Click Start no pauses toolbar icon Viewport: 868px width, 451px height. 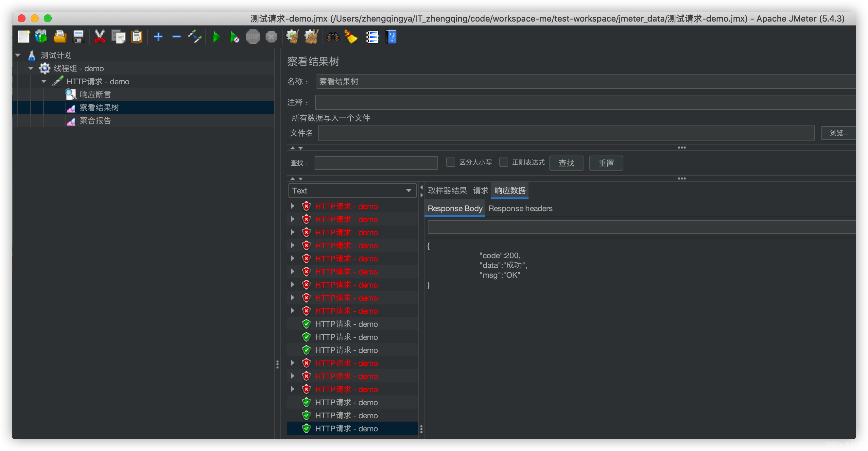pyautogui.click(x=234, y=37)
